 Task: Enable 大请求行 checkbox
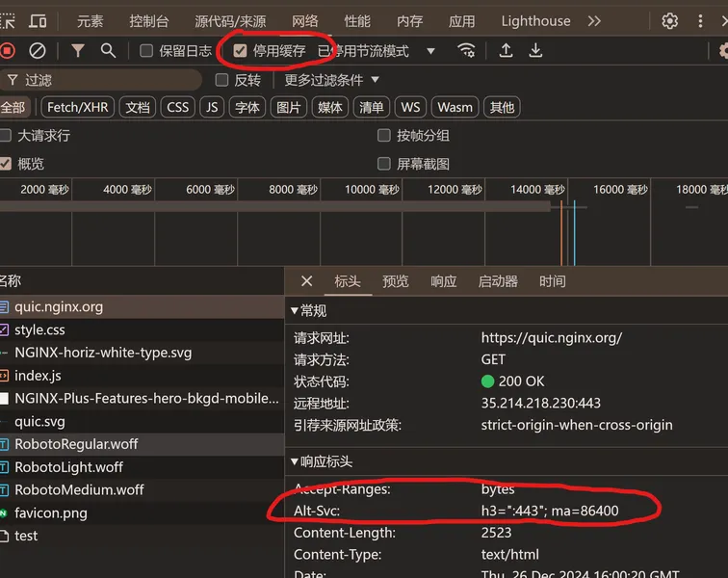coord(6,135)
